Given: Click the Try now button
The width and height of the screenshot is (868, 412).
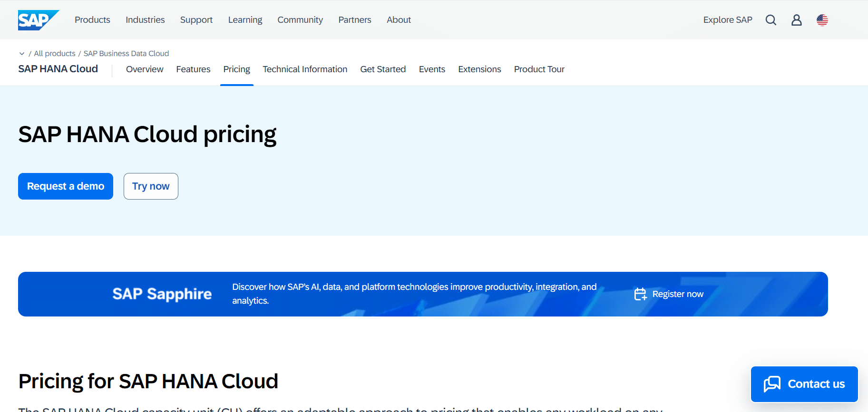Looking at the screenshot, I should (151, 186).
